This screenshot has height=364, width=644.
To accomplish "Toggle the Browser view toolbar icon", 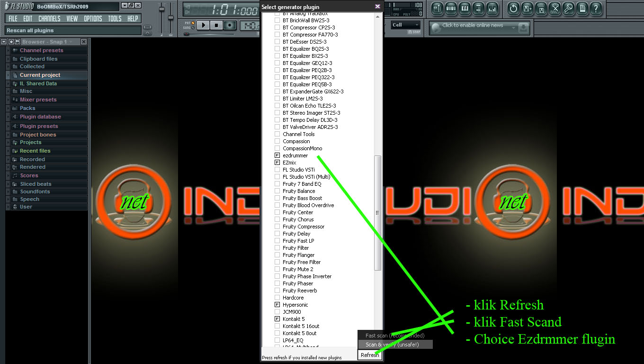I will tap(478, 8).
